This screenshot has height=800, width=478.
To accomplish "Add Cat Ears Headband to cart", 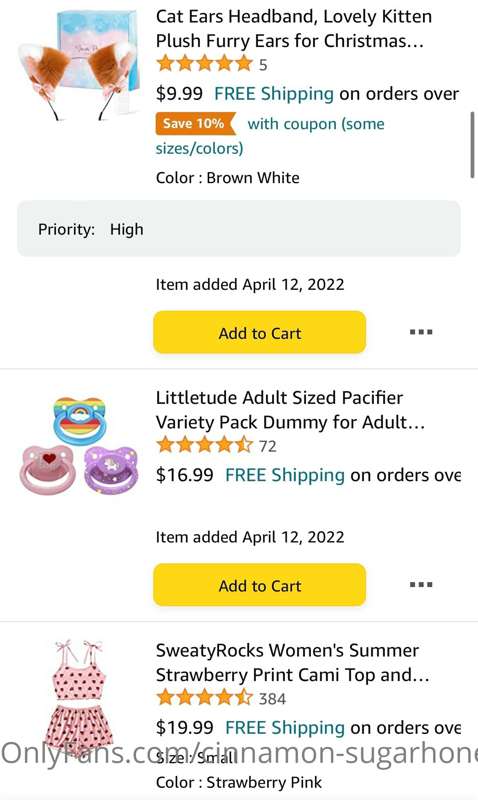I will pyautogui.click(x=260, y=333).
